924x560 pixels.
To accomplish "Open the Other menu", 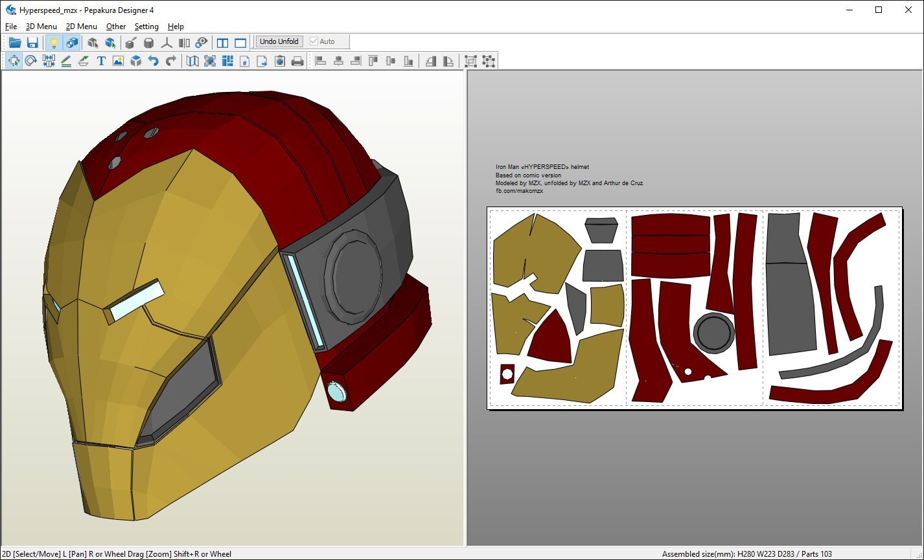I will tap(116, 27).
